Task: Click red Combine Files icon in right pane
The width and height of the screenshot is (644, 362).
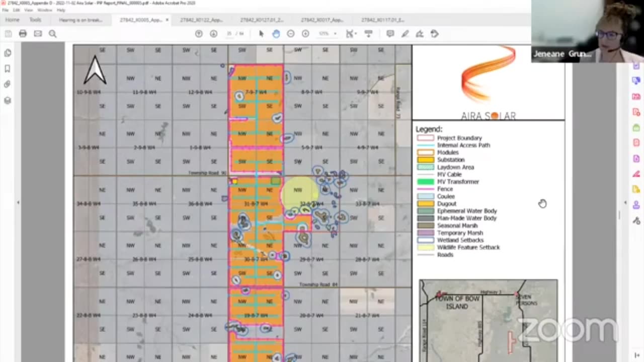Action: click(636, 96)
